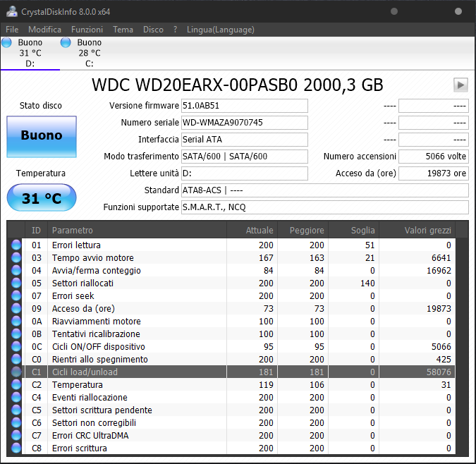476x464 pixels.
Task: Click the Numero accensioni value field
Action: 434,157
